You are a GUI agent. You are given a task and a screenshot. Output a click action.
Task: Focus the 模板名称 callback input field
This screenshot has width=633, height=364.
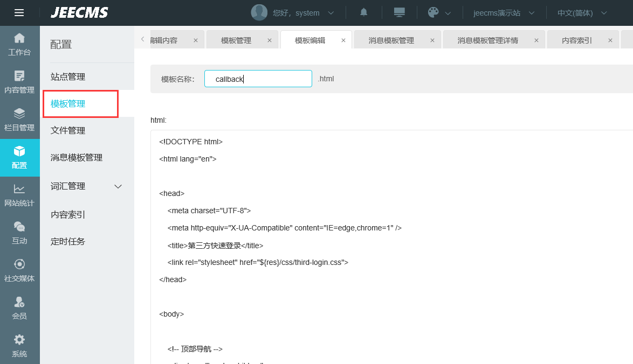(x=258, y=79)
